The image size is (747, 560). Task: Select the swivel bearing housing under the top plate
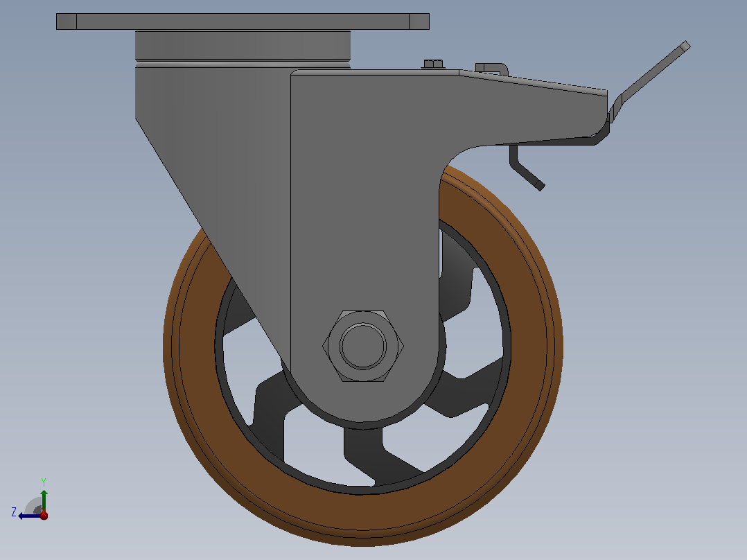(243, 45)
